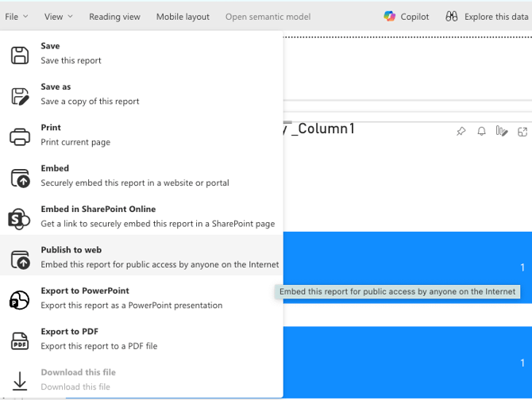Click the PowerPoint export icon
532x400 pixels.
(x=19, y=300)
